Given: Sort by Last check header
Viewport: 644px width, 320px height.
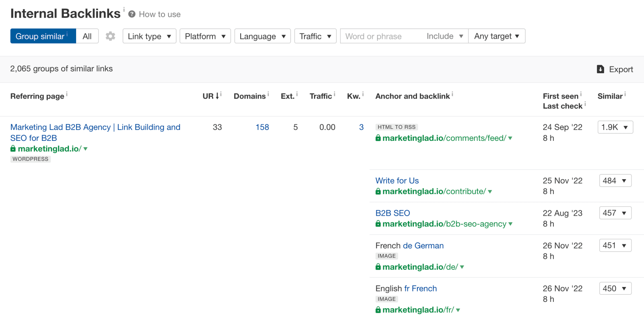Looking at the screenshot, I should pyautogui.click(x=563, y=106).
